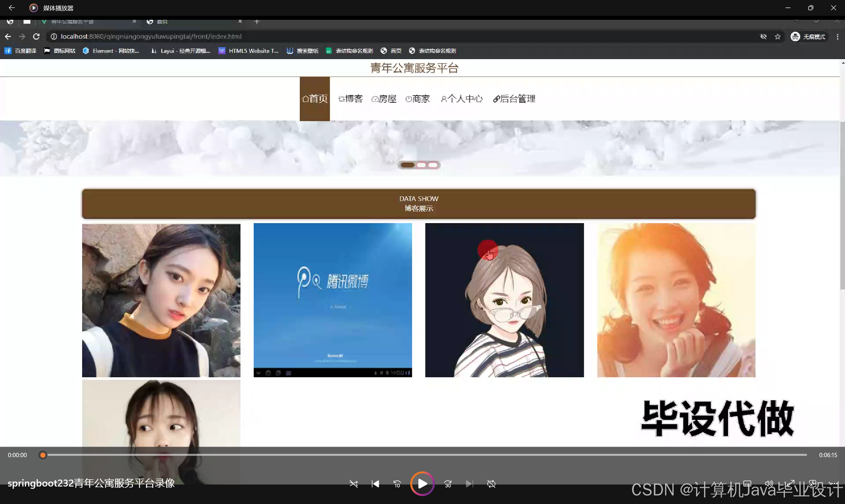Viewport: 845px width, 504px height.
Task: Open the 博客 navigation menu item
Action: pos(351,99)
